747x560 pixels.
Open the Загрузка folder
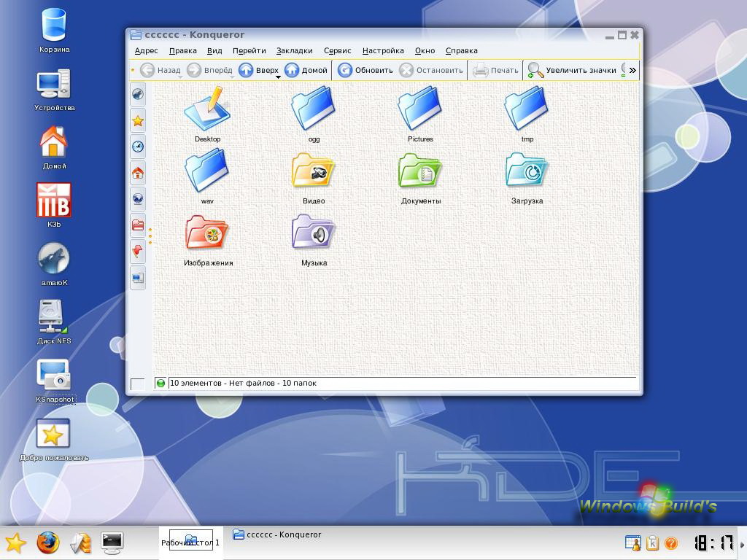point(527,178)
